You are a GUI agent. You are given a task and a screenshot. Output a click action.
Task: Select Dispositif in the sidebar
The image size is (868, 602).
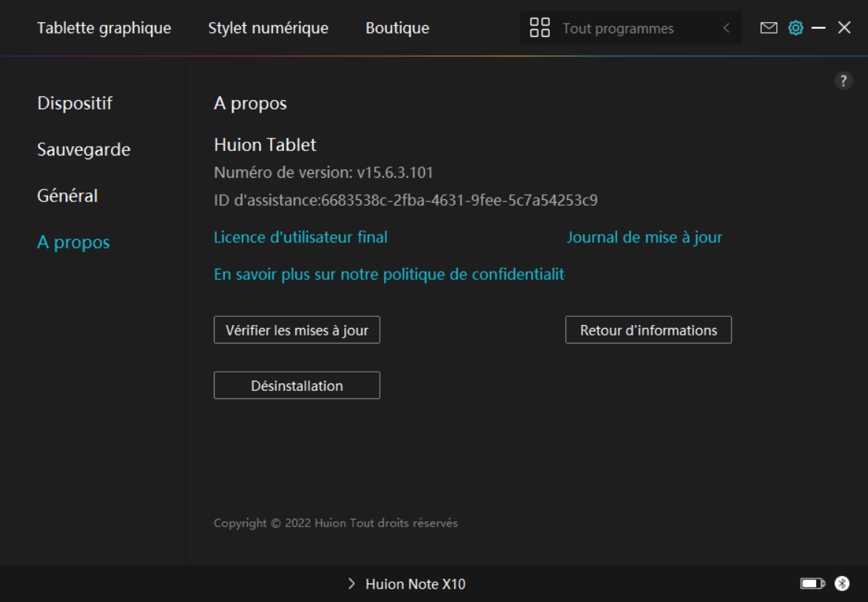coord(75,103)
